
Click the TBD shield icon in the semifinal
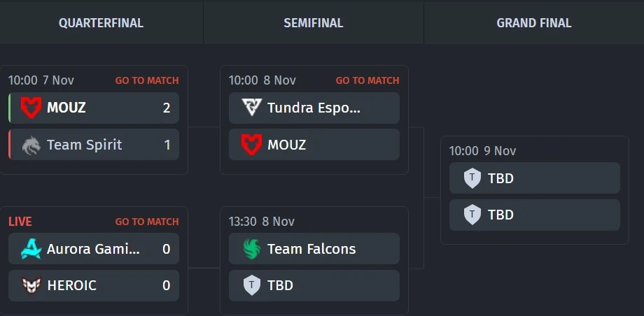251,285
